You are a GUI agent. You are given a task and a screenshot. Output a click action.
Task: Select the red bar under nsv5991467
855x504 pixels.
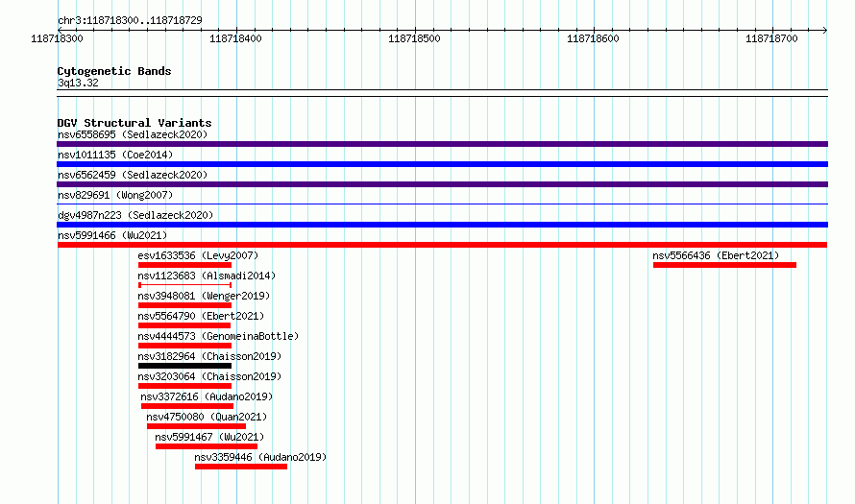tap(207, 446)
